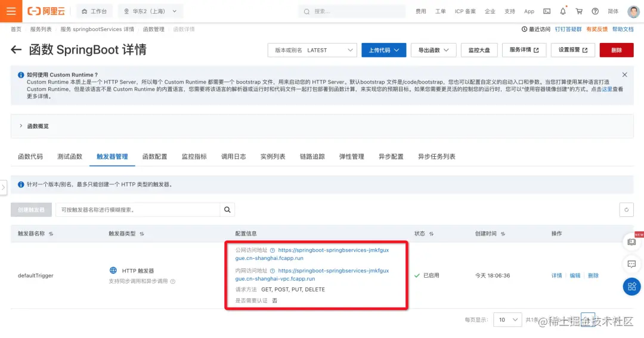
Task: Focus the top global search box
Action: (352, 11)
